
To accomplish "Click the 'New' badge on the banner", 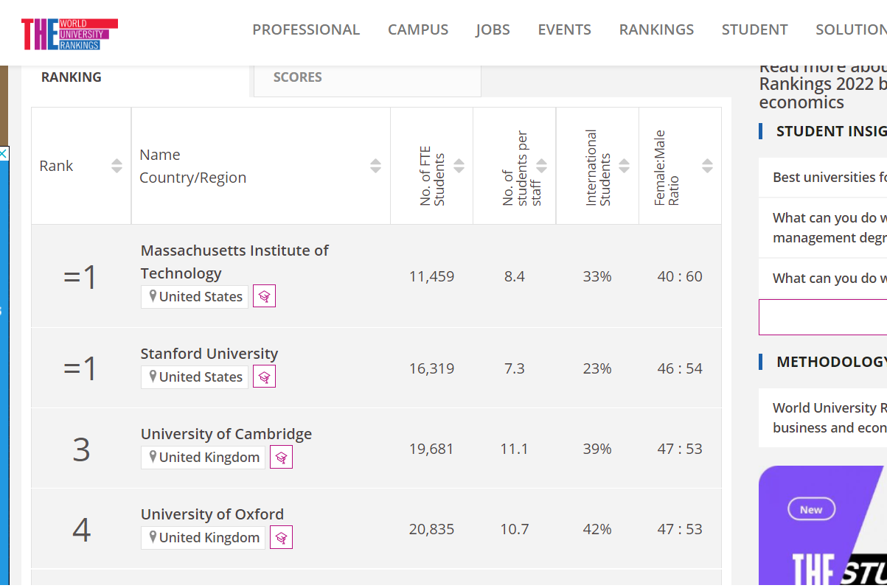I will 811,509.
